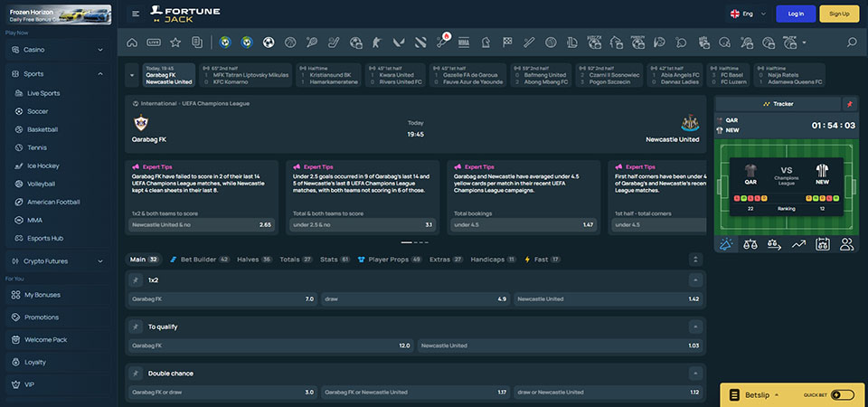
Task: Open Live Sports in the sidebar
Action: 43,93
